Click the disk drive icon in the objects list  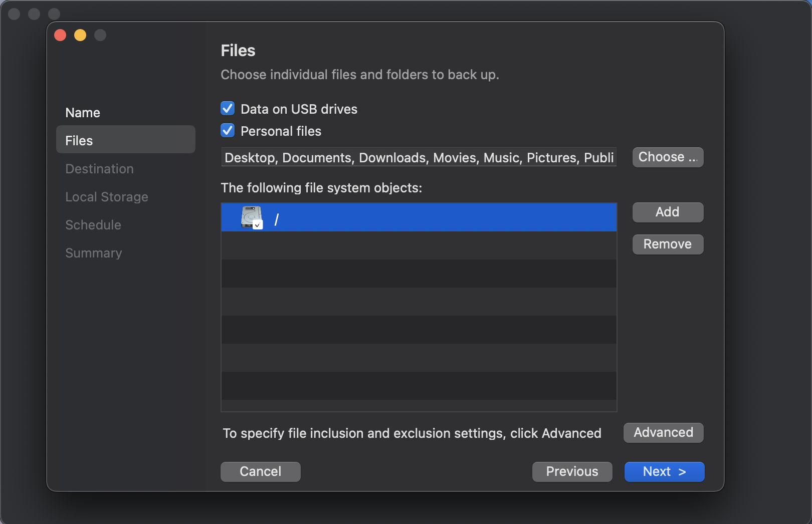tap(252, 217)
